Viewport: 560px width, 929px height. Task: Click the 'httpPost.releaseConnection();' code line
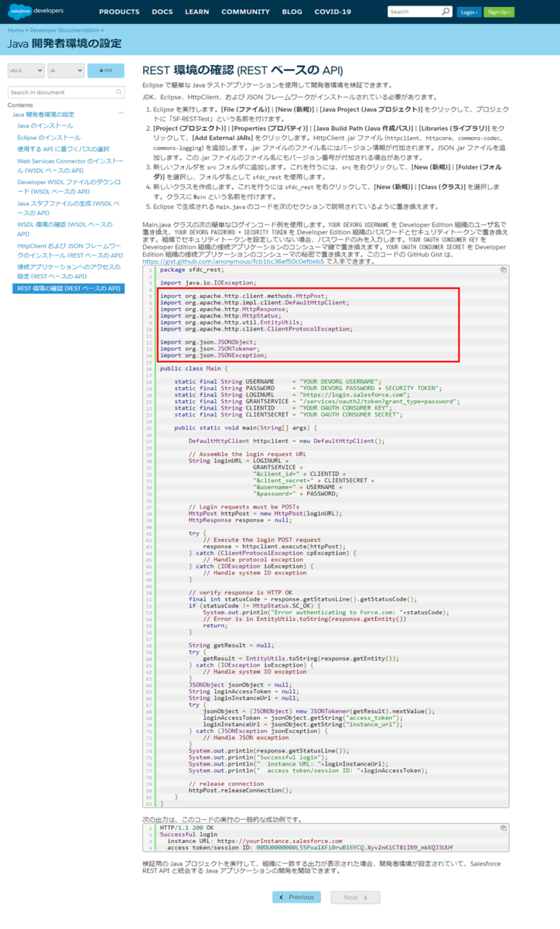click(x=241, y=790)
